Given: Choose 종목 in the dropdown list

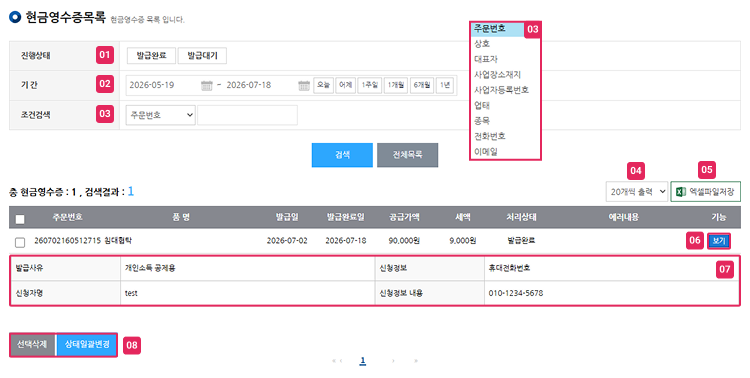Looking at the screenshot, I should [482, 121].
